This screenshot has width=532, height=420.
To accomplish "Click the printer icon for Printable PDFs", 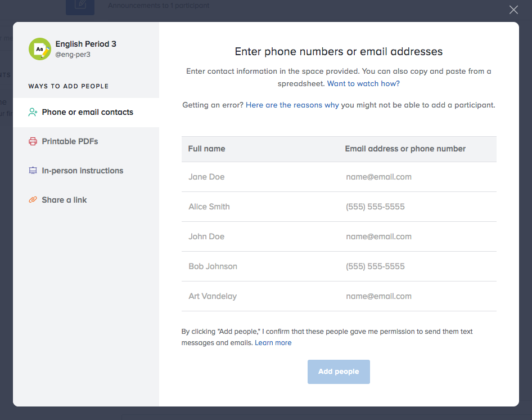I will [33, 141].
